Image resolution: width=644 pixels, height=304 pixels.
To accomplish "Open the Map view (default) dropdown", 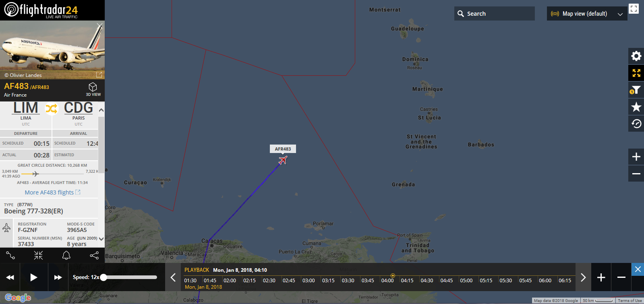I will (587, 14).
